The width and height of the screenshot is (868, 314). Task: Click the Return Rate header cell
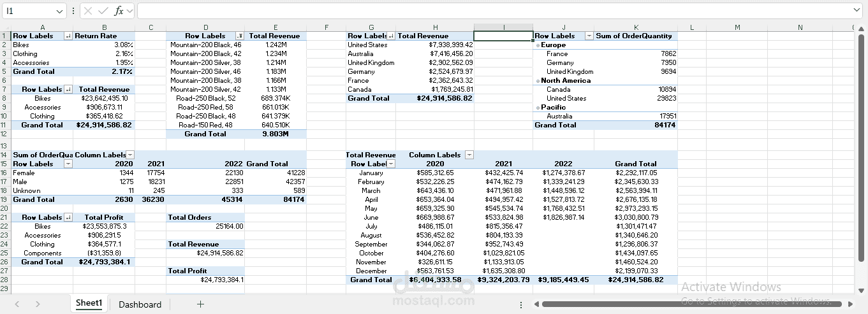click(x=104, y=36)
